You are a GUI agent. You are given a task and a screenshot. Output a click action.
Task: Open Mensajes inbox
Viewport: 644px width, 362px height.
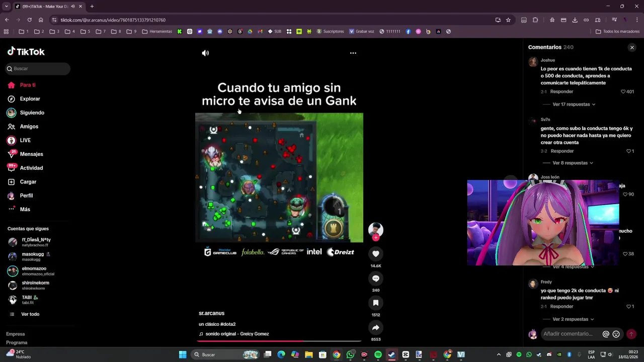31,154
